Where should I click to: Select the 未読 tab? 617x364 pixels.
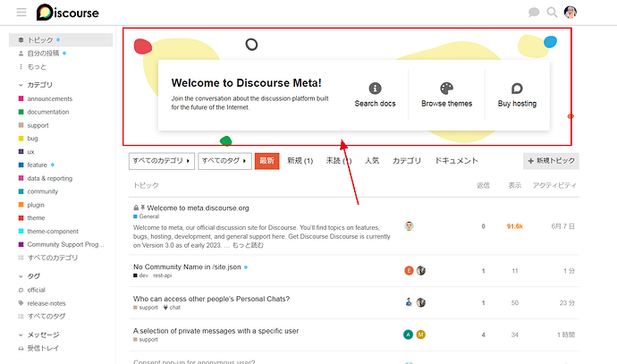click(x=338, y=161)
